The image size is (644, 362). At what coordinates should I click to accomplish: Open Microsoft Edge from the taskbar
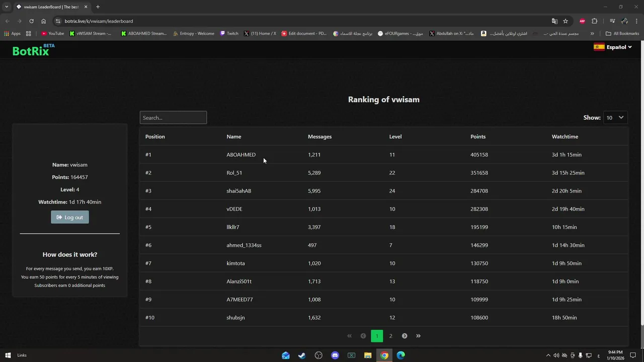[401, 355]
